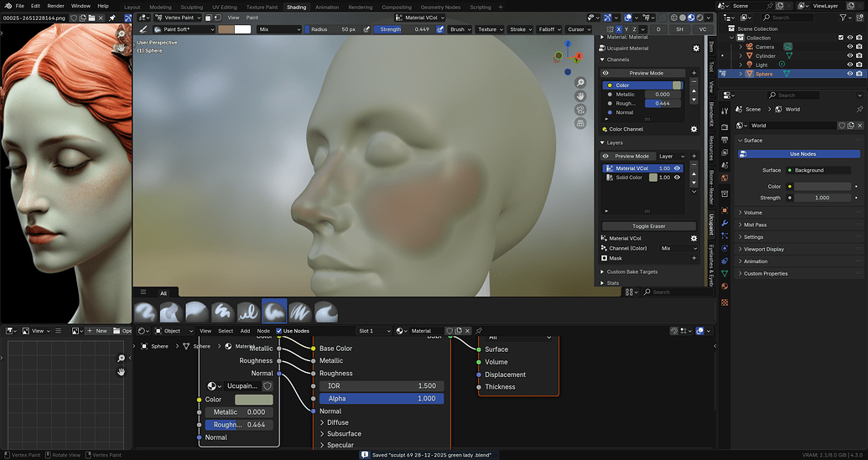
Task: Open the Render menu
Action: pyautogui.click(x=55, y=6)
